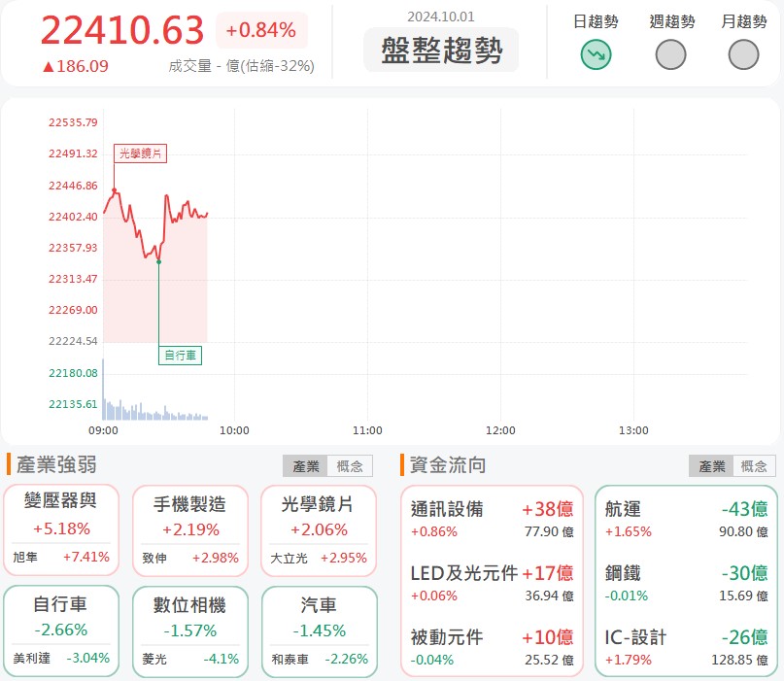
Task: Click the IC-設計 fund outflow row
Action: [686, 648]
